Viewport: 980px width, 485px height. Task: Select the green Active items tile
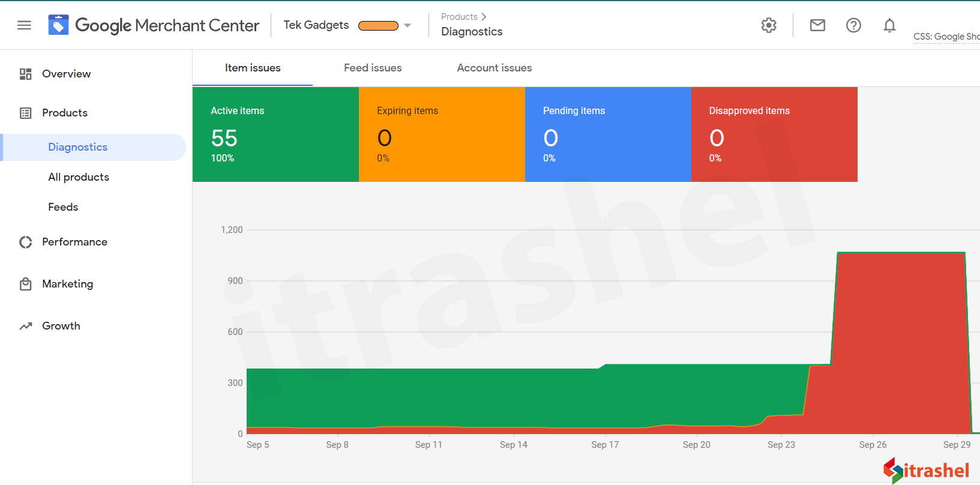click(275, 134)
